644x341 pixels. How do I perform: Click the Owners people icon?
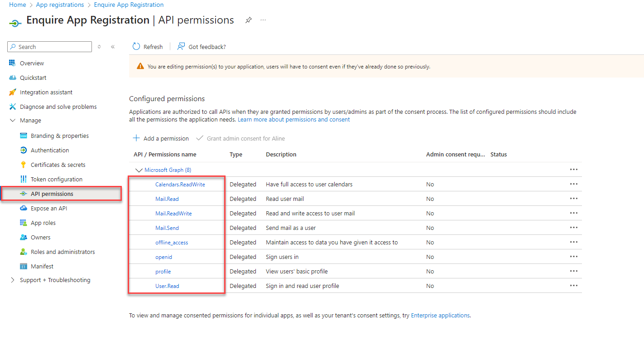pyautogui.click(x=23, y=237)
